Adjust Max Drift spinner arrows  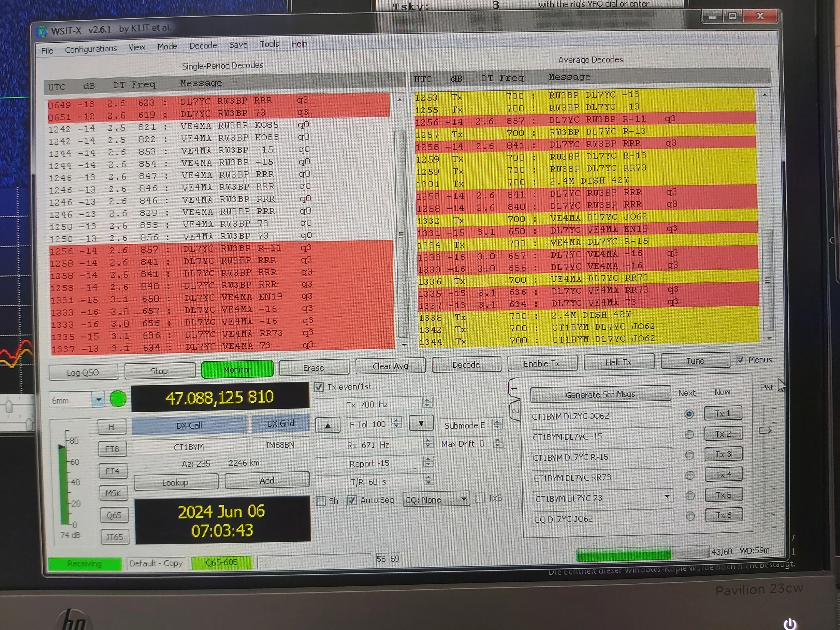[497, 443]
